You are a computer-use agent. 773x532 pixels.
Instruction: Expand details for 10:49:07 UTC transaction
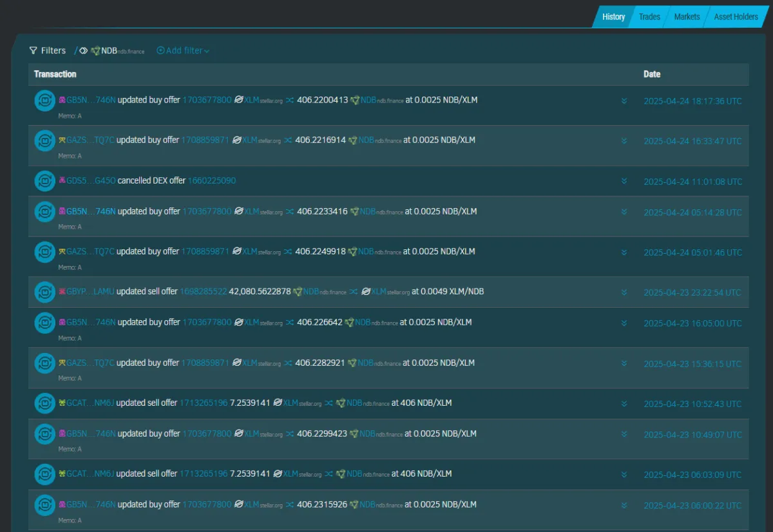[624, 435]
